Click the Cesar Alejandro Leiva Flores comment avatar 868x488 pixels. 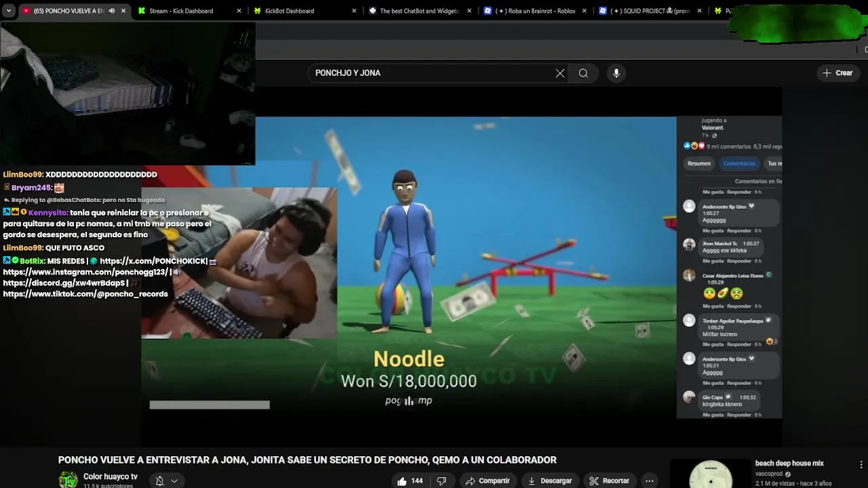(689, 275)
